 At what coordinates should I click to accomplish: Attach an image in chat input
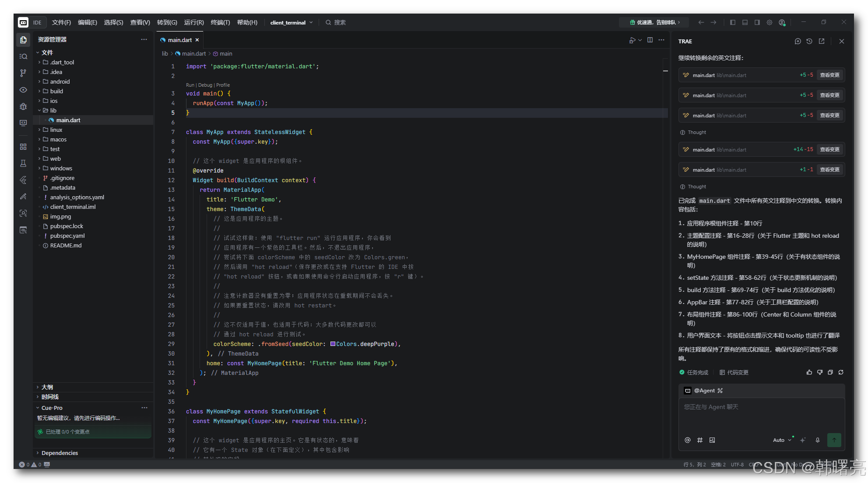click(712, 440)
